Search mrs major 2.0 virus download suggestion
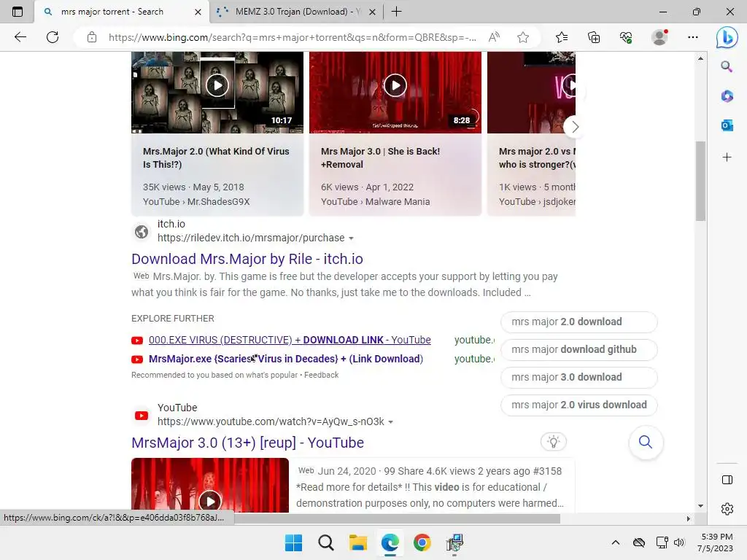747x560 pixels. click(x=578, y=405)
